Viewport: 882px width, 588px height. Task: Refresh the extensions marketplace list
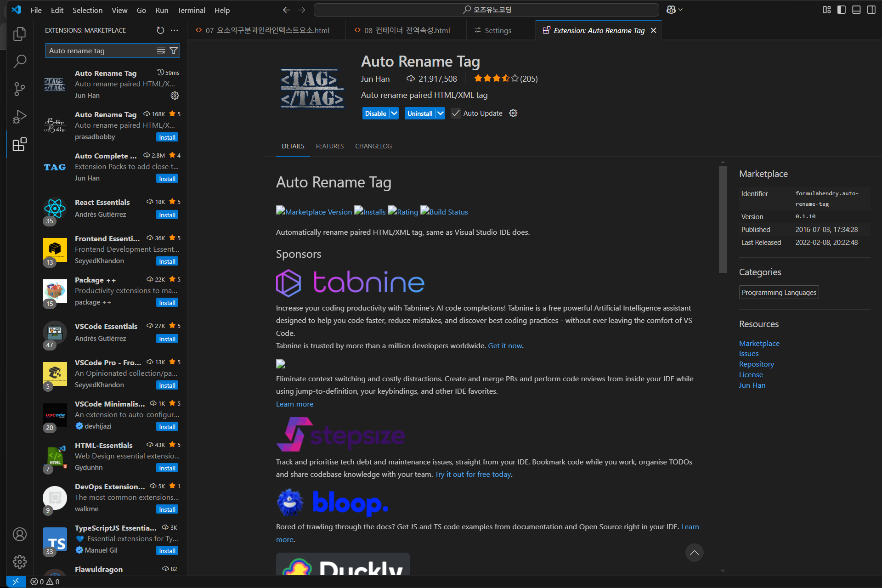160,30
